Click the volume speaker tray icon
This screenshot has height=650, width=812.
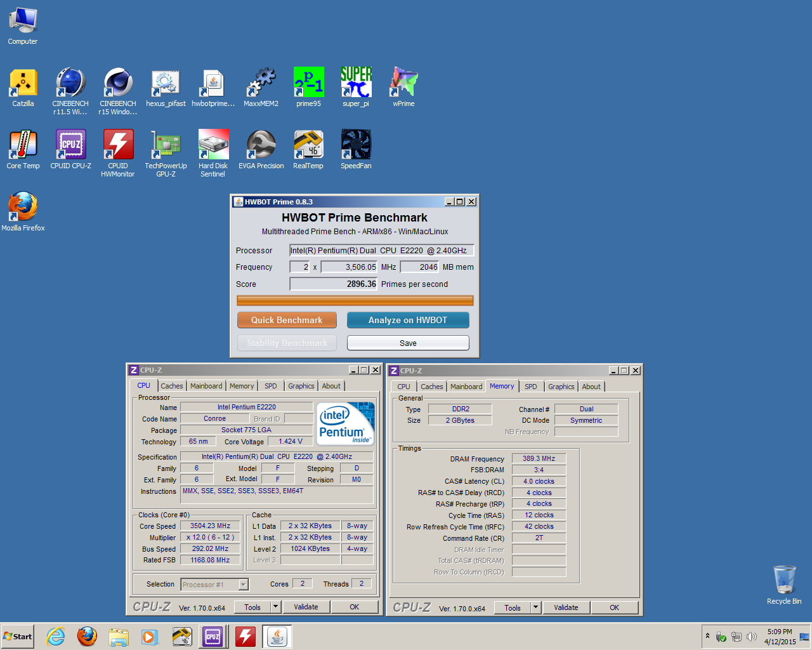(x=752, y=637)
